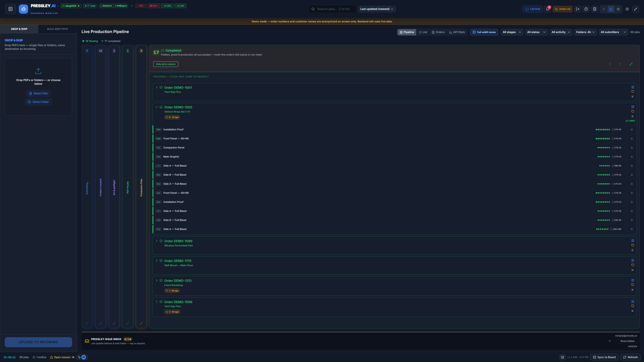Open the All stages filter dropdown
Screen dimensions: 644x362
click(x=512, y=32)
